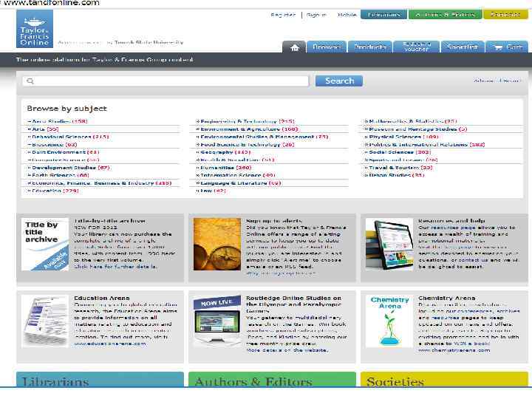This screenshot has width=532, height=399.
Task: Click the Chemistry Arena flask thumbnail
Action: click(389, 321)
